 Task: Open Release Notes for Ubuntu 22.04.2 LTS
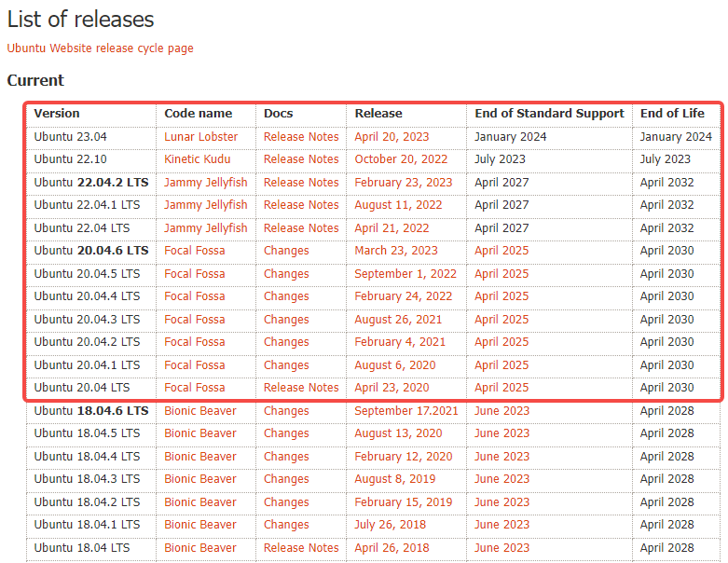[301, 183]
